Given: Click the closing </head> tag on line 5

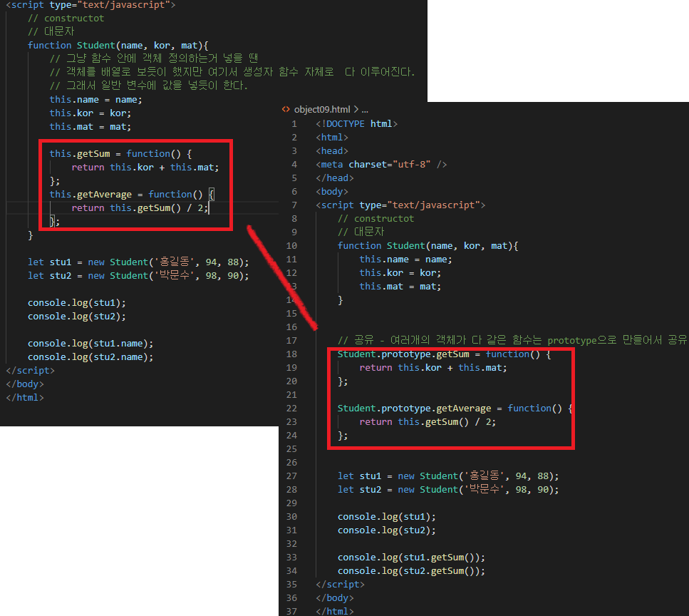Looking at the screenshot, I should point(335,178).
